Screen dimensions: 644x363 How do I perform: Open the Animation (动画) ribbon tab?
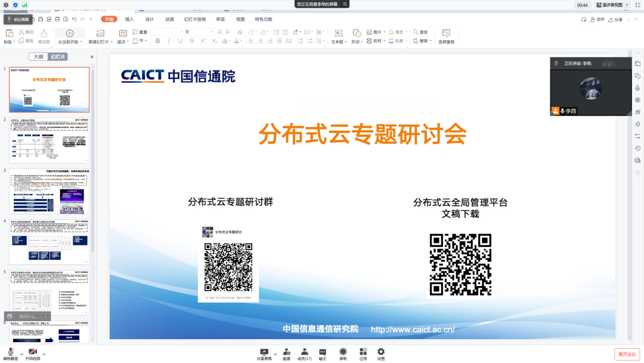[x=169, y=19]
